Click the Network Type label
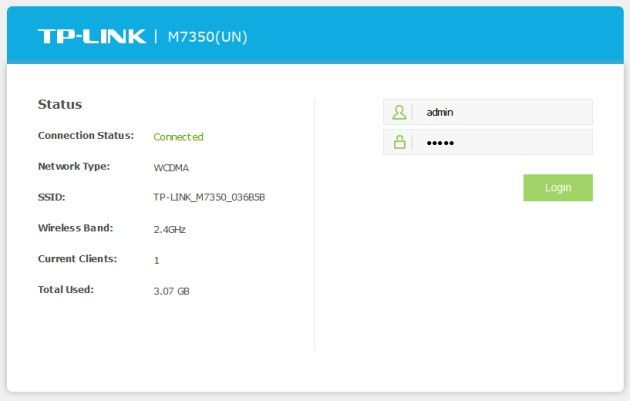630x401 pixels. coord(74,166)
